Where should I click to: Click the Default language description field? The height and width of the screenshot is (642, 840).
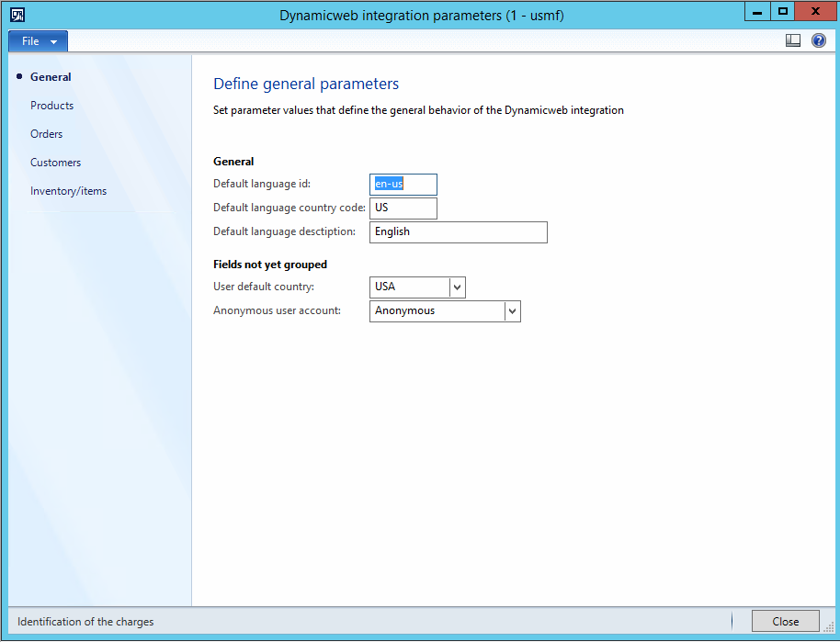coord(458,231)
